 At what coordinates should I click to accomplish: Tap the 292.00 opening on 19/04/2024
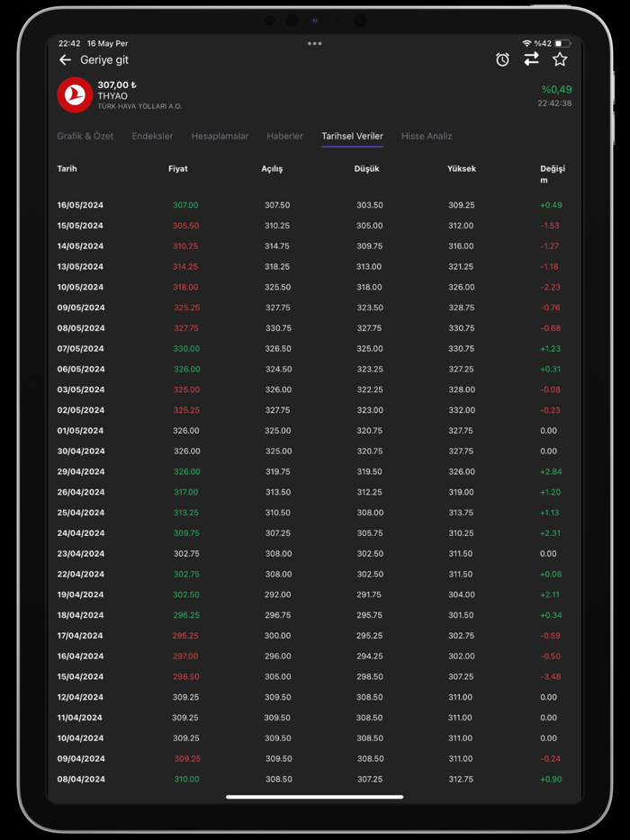pyautogui.click(x=278, y=594)
